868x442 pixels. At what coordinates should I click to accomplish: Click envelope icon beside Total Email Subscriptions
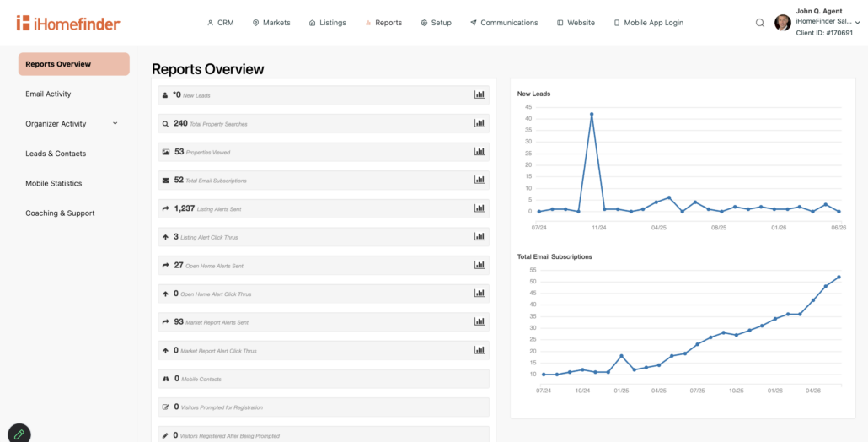(x=165, y=180)
